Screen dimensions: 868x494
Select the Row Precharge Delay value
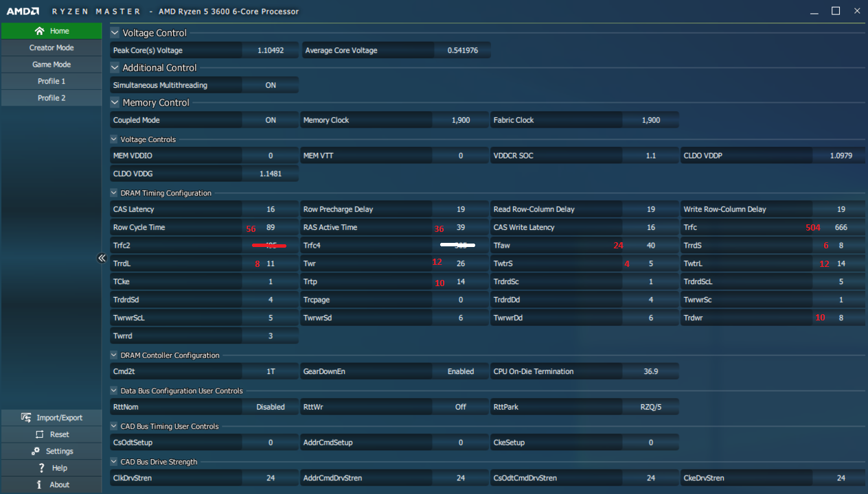tap(461, 209)
